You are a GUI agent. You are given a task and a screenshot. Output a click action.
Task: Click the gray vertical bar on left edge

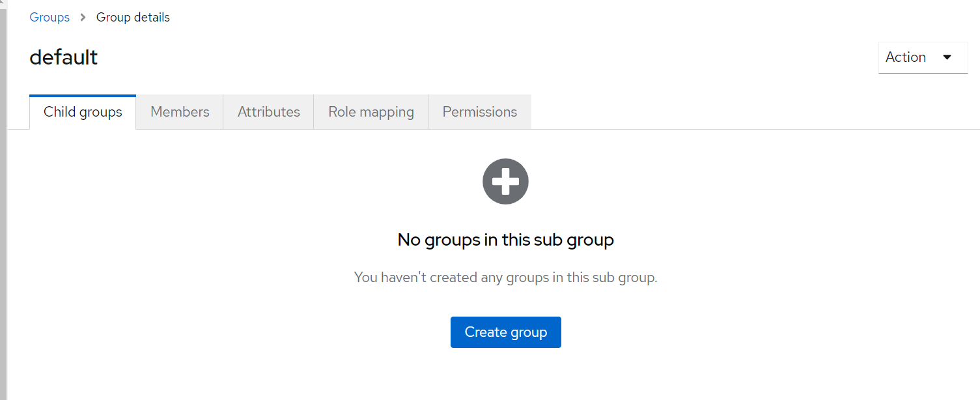point(3,195)
